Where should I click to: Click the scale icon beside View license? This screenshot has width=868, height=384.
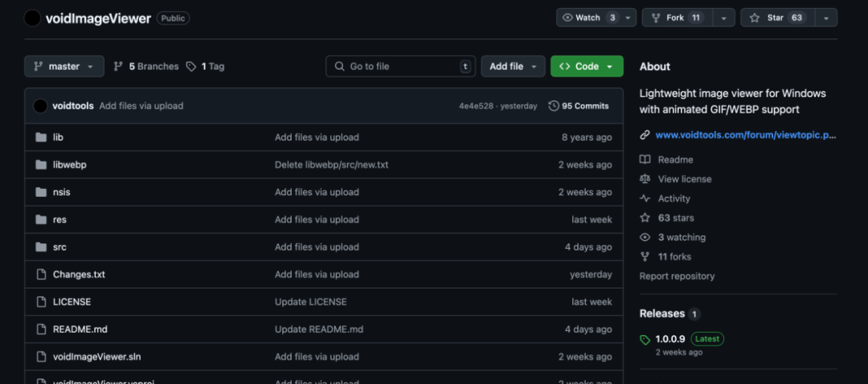[645, 179]
